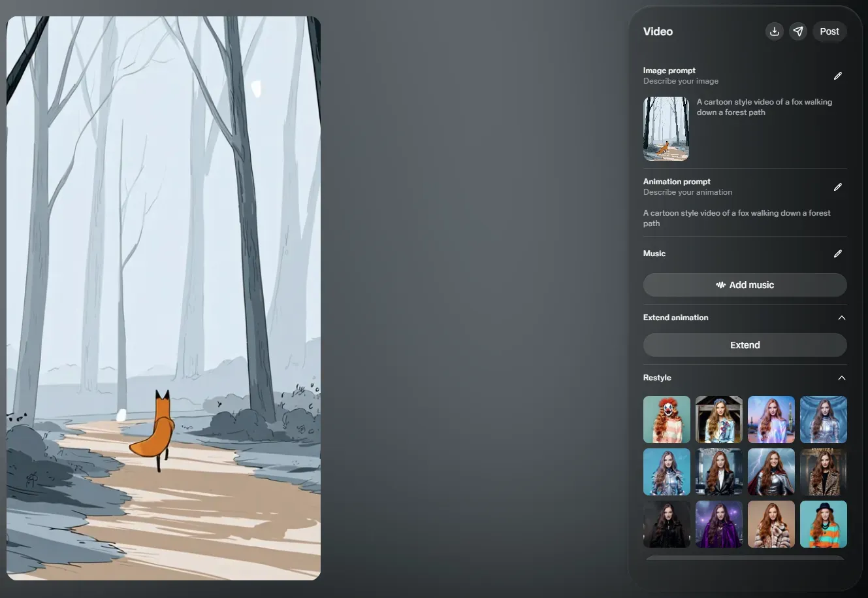The width and height of the screenshot is (868, 598).
Task: Collapse the Extend animation section
Action: pos(841,318)
